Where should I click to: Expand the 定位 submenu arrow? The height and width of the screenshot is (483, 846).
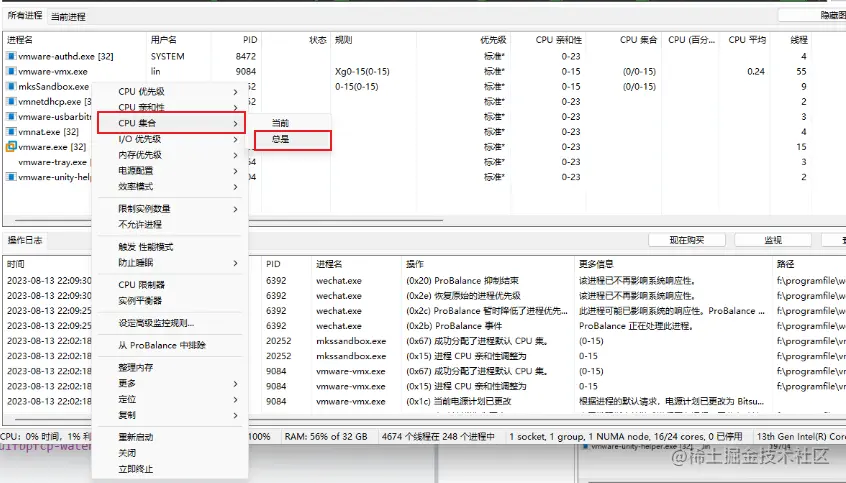click(235, 399)
